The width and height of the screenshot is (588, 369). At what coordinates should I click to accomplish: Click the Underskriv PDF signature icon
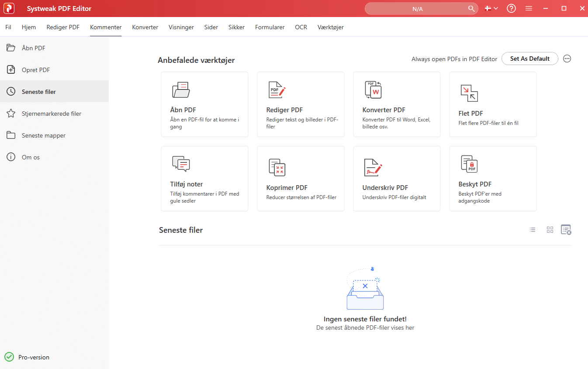point(374,167)
